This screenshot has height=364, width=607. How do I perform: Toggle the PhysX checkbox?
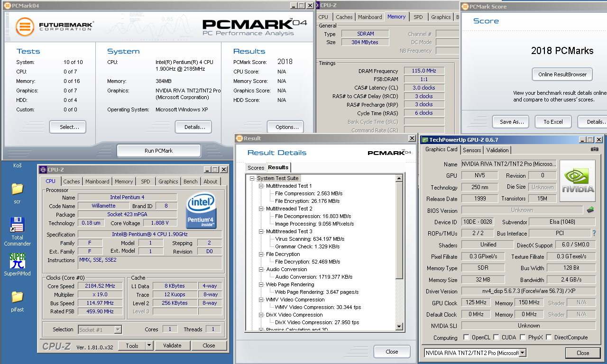[x=523, y=337]
